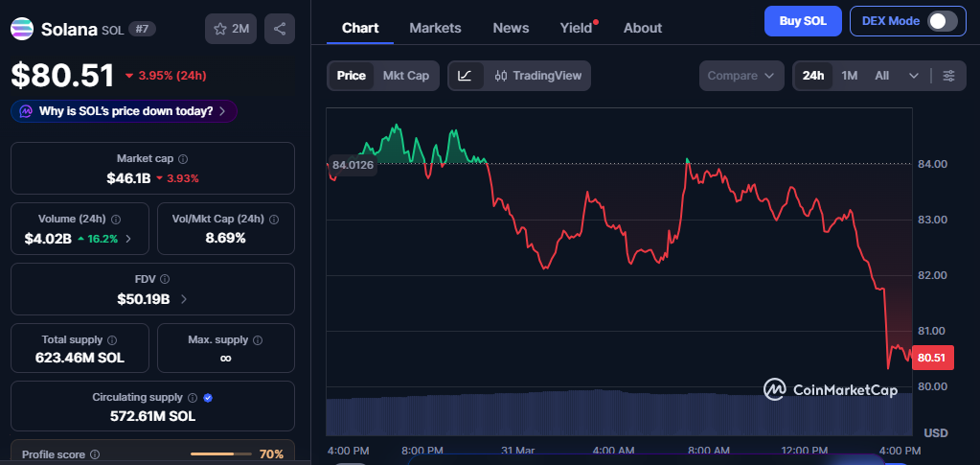Switch to TradingView candlestick chart

pyautogui.click(x=537, y=76)
